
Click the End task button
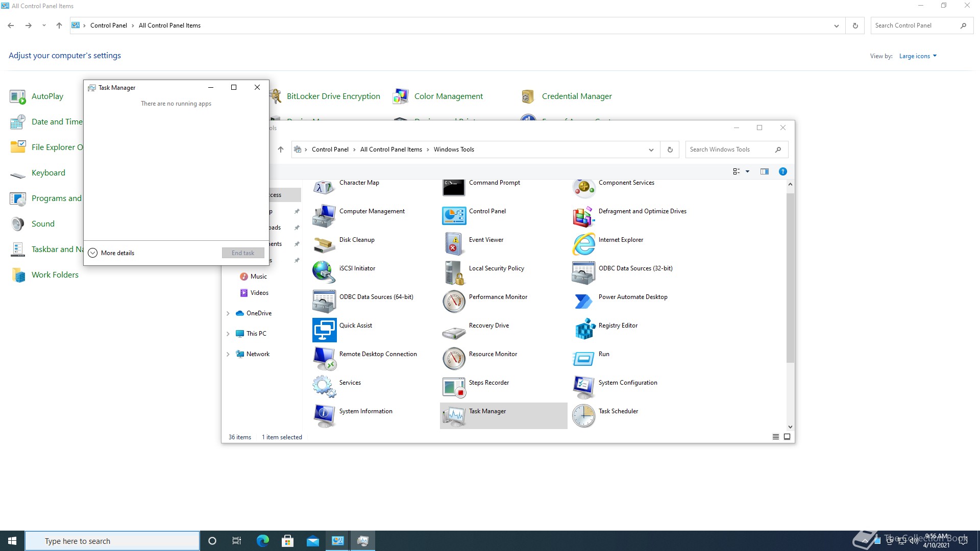243,253
